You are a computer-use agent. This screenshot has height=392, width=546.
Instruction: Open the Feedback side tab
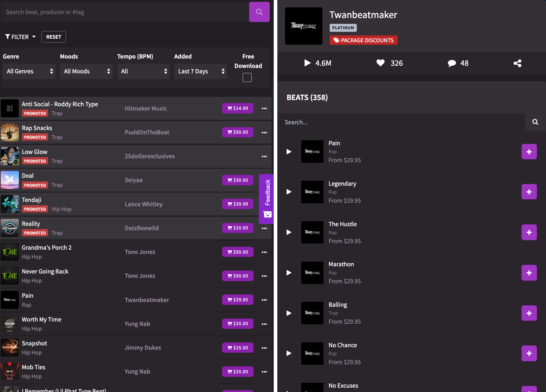(266, 199)
